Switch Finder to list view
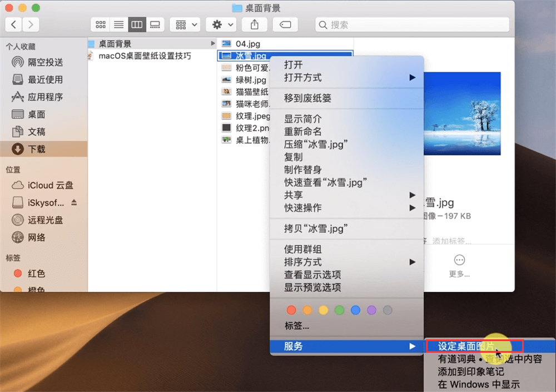556x392 pixels. point(118,24)
